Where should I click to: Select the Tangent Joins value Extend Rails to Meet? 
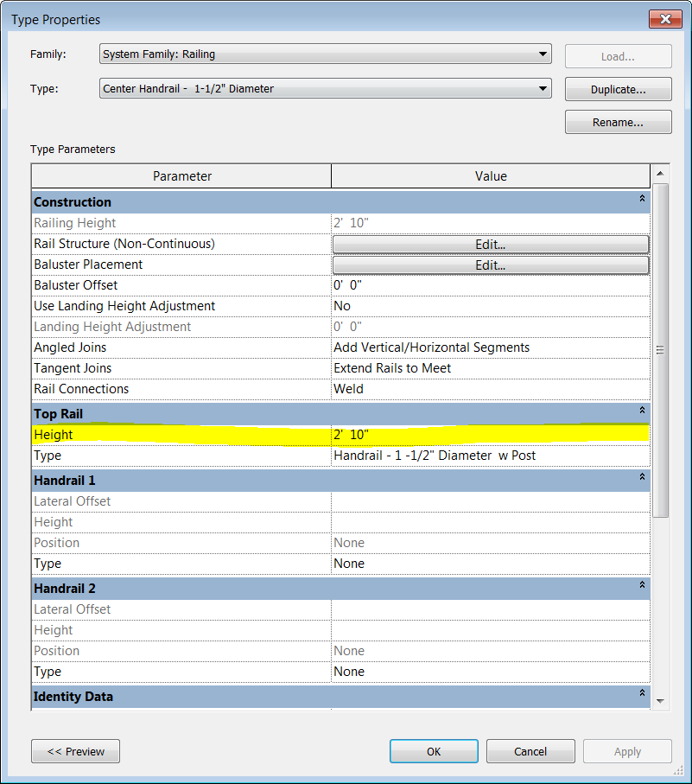tap(491, 368)
